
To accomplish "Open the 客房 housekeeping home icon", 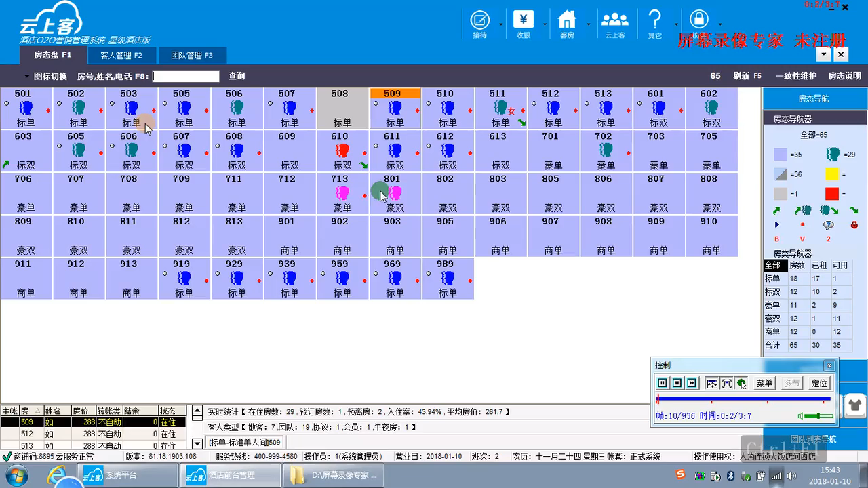I will tap(567, 23).
